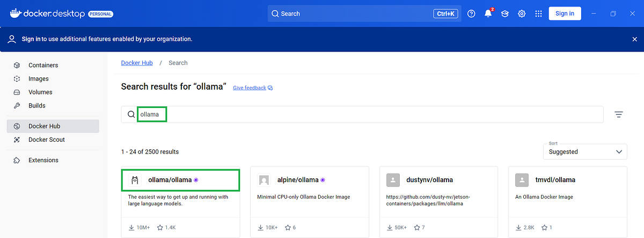Open Images in sidebar

[x=53, y=78]
